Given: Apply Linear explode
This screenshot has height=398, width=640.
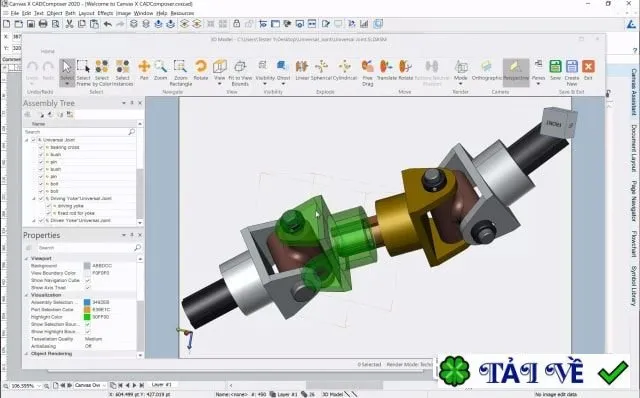Looking at the screenshot, I should coord(302,70).
